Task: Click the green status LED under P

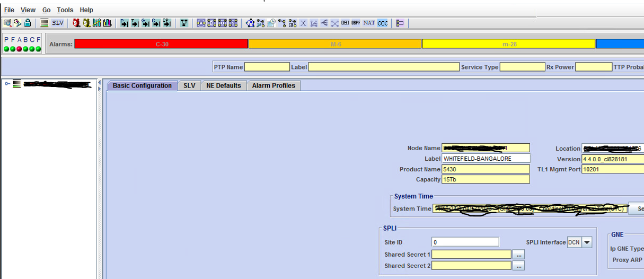Action: 6,49
